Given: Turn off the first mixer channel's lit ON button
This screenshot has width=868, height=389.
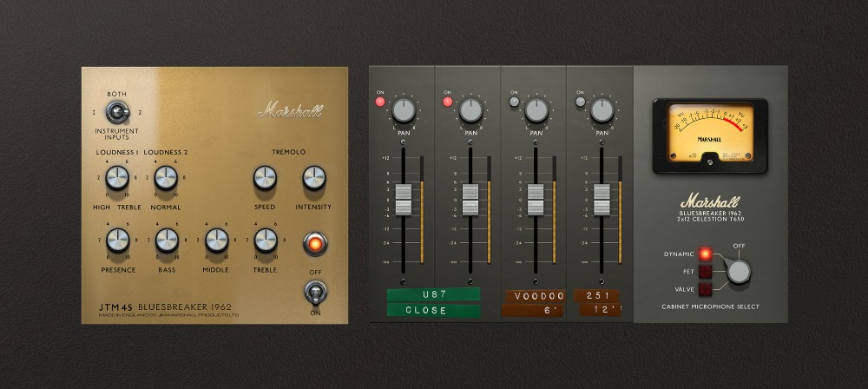Looking at the screenshot, I should pyautogui.click(x=380, y=102).
